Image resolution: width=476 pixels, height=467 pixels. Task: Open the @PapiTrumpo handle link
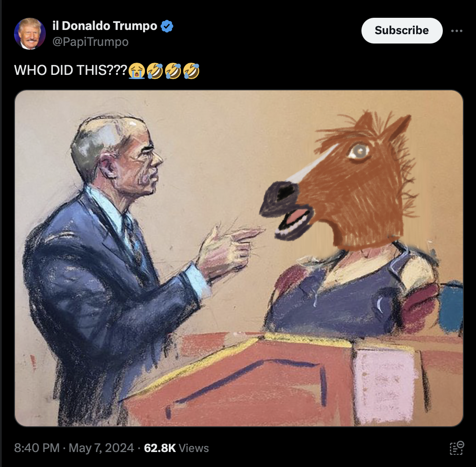click(90, 42)
